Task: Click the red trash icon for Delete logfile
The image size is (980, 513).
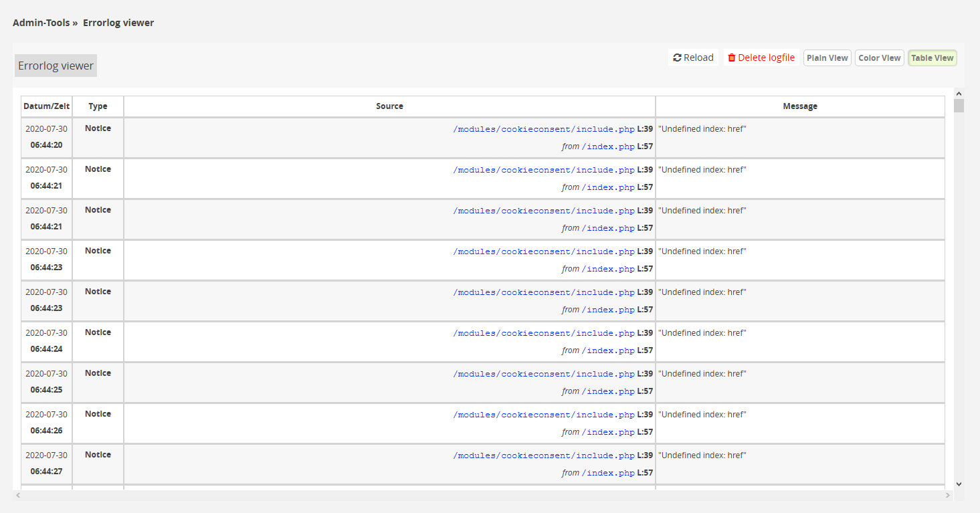Action: 732,58
